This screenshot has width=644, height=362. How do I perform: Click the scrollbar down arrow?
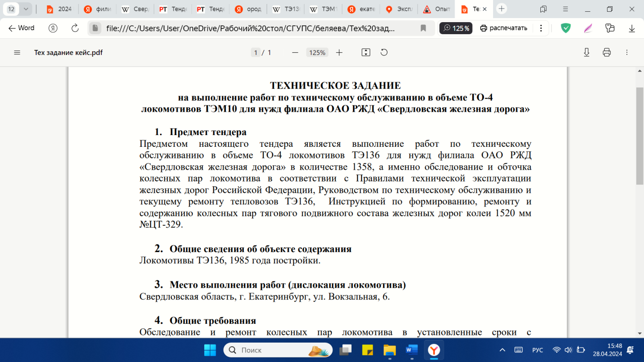(639, 333)
